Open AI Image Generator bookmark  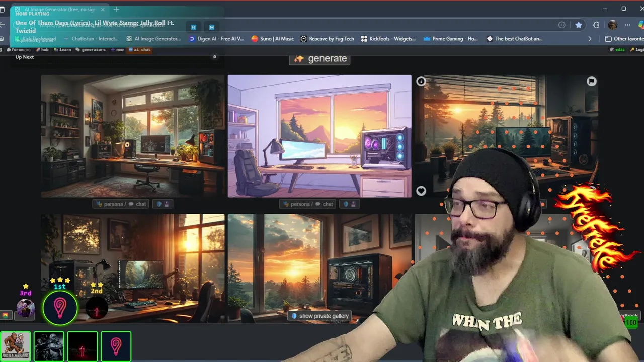(x=153, y=39)
